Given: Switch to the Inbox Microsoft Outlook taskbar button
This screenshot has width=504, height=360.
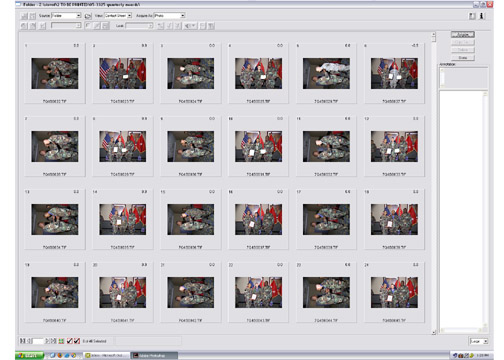Looking at the screenshot, I should [107, 356].
